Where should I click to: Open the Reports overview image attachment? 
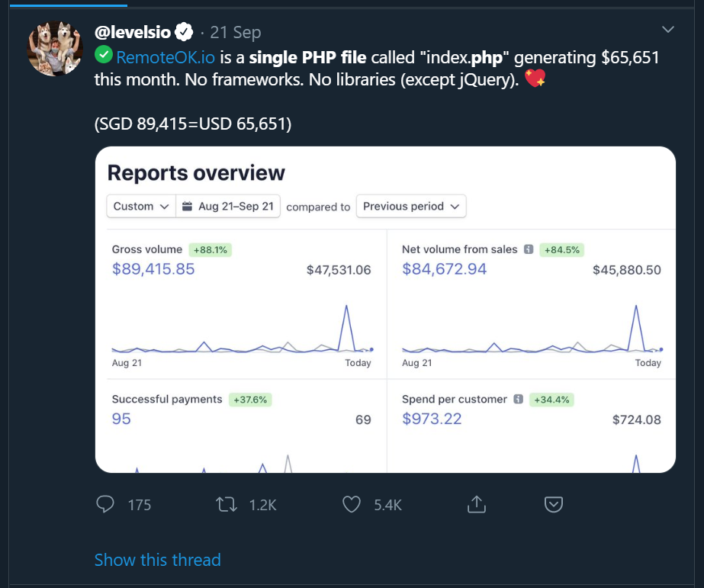click(385, 310)
